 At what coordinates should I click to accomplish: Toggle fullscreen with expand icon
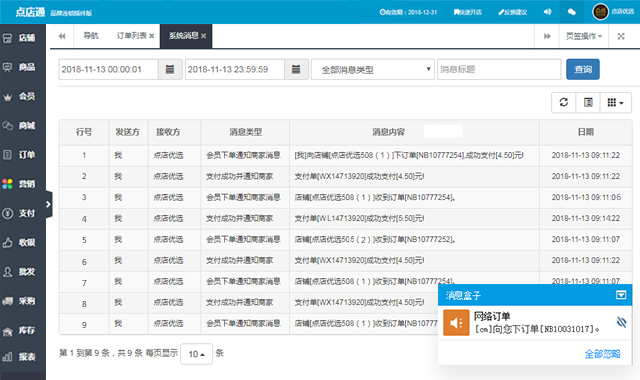click(x=621, y=36)
